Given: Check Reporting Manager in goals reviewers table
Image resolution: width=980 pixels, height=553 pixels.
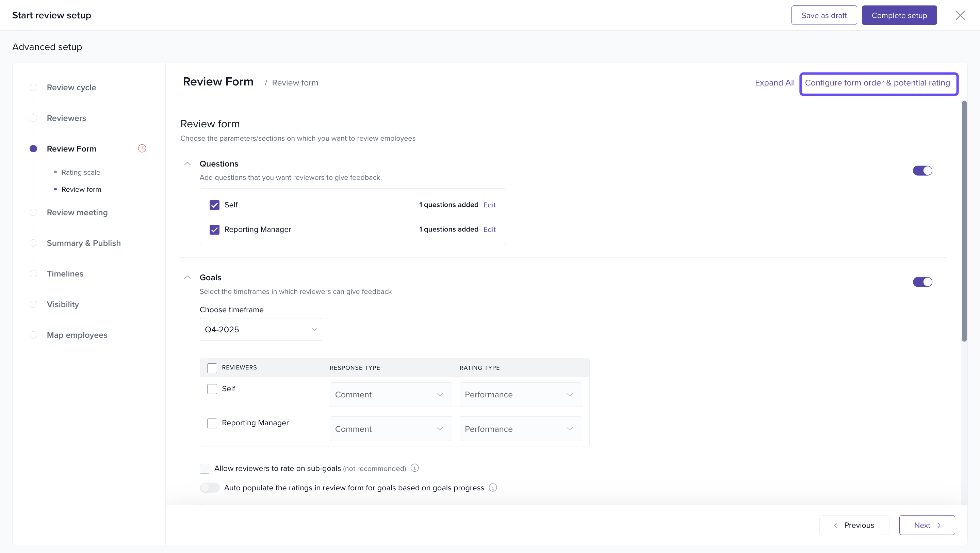Looking at the screenshot, I should (x=212, y=423).
